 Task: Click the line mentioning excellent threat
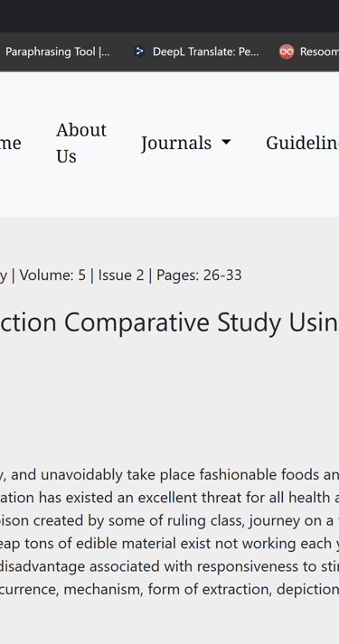169,498
